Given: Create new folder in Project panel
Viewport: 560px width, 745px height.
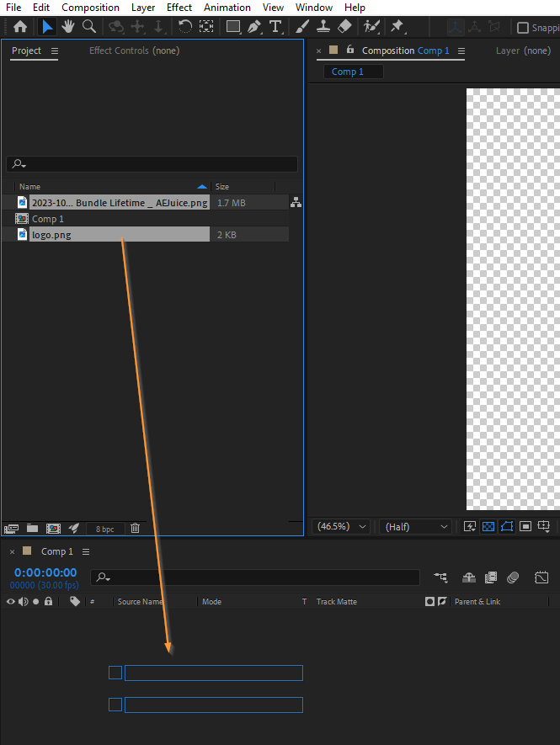Looking at the screenshot, I should 32,528.
